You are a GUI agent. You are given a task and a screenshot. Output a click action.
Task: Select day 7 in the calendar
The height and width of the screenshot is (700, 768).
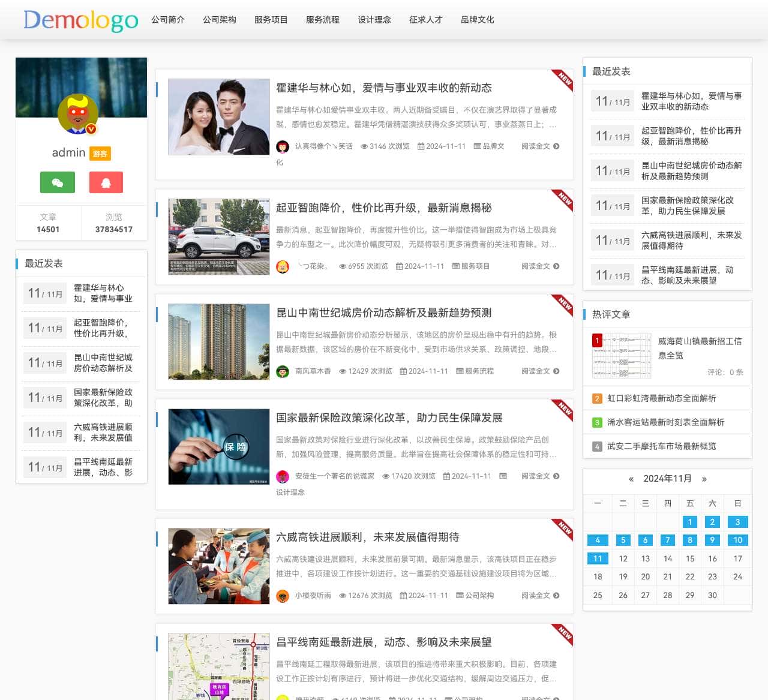pyautogui.click(x=668, y=540)
